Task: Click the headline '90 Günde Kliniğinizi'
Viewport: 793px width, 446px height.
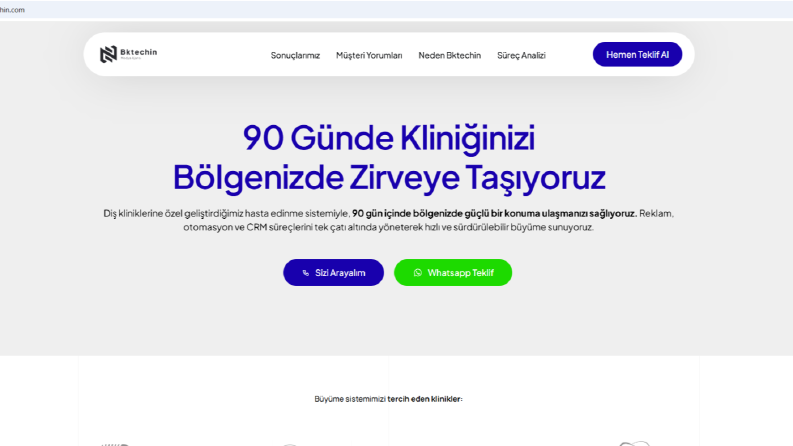Action: tap(389, 138)
